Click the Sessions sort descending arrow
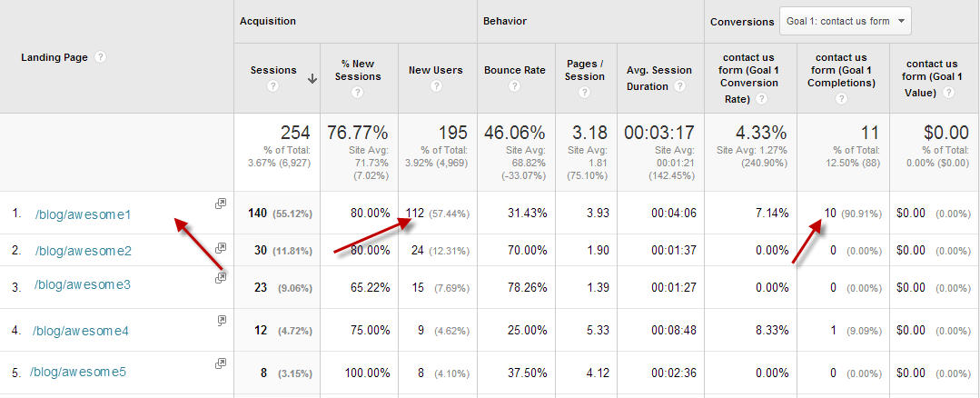Screen dimensions: 980x398 click(x=312, y=79)
